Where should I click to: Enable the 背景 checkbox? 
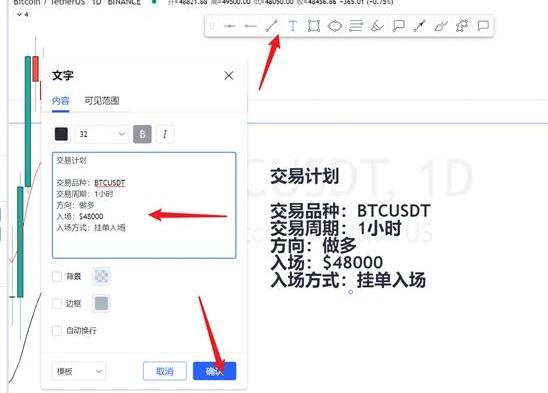57,277
